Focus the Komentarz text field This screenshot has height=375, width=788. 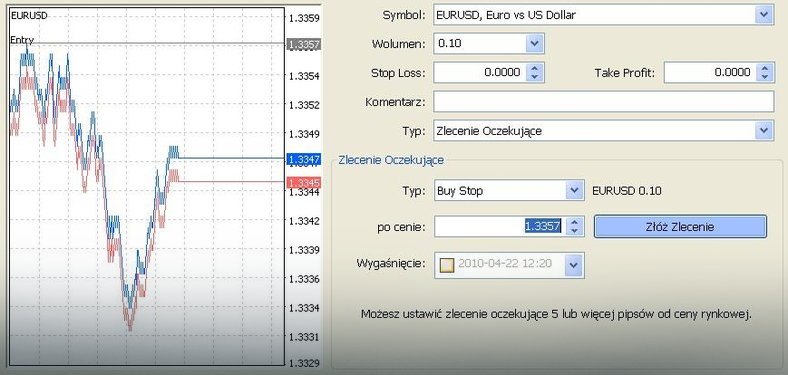coord(603,102)
